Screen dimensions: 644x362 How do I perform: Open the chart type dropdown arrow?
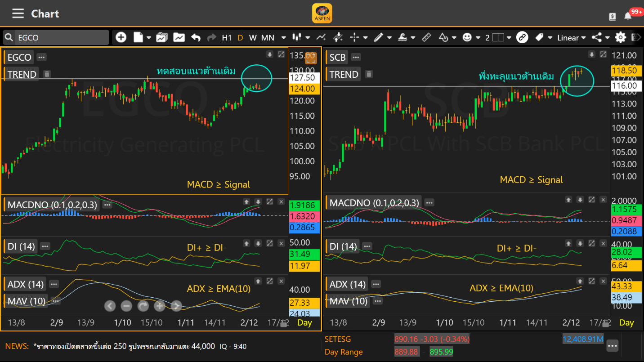pyautogui.click(x=308, y=38)
